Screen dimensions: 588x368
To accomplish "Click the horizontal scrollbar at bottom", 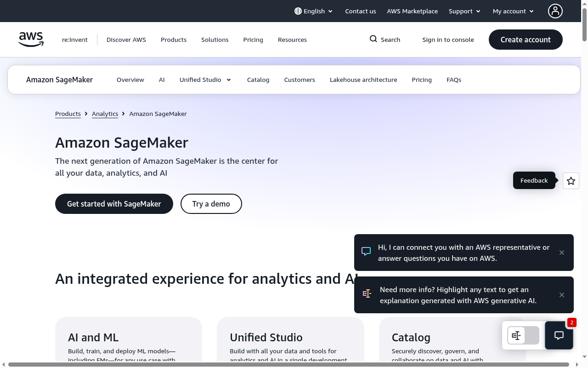I will [288, 365].
